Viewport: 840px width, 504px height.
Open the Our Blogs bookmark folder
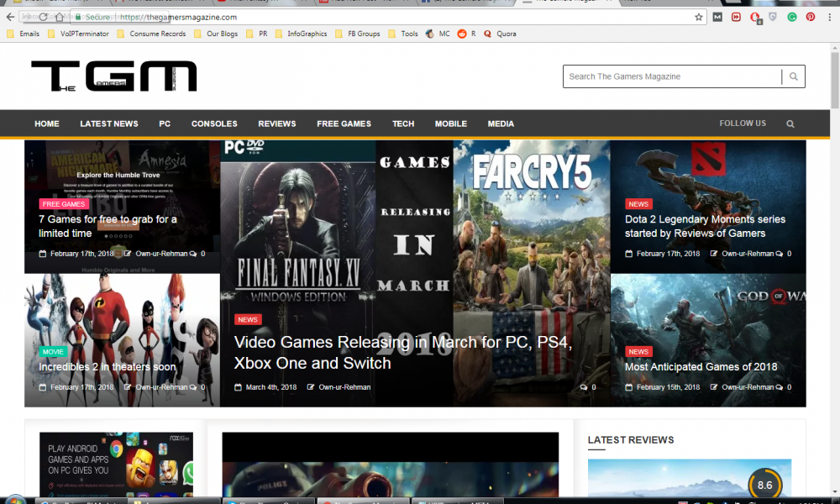pos(216,34)
